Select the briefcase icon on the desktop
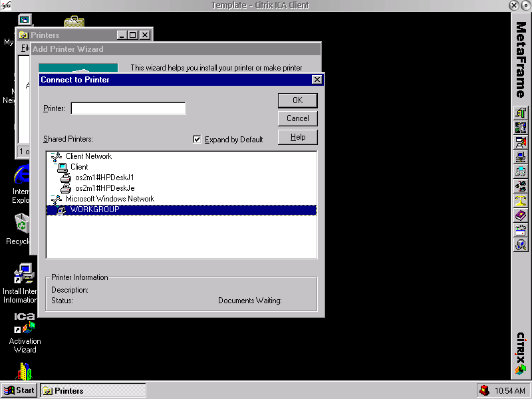The height and width of the screenshot is (399, 532). pyautogui.click(x=74, y=21)
